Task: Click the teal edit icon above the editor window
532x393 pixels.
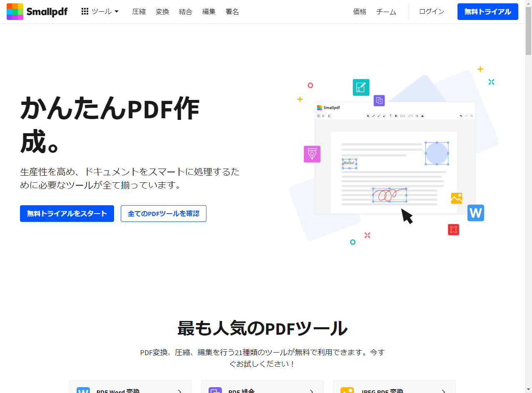Action: (x=360, y=87)
